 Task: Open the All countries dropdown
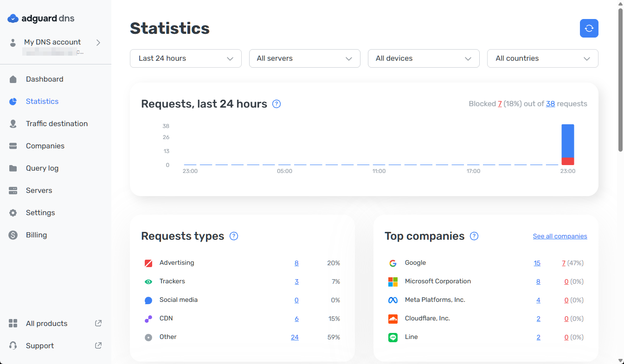[543, 58]
